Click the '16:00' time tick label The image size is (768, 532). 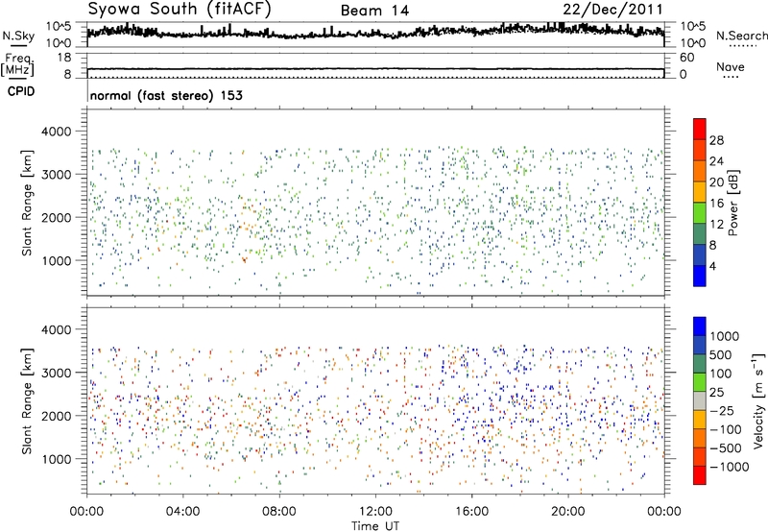471,512
